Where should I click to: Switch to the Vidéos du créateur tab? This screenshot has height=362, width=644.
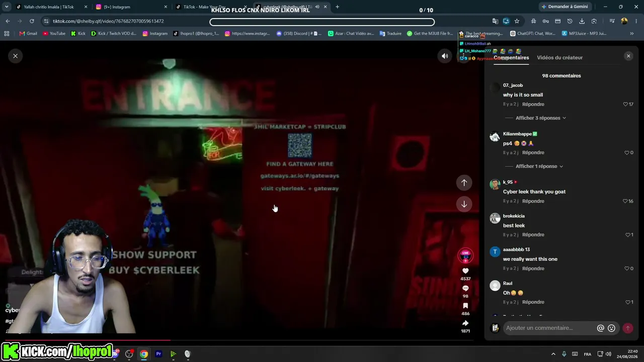click(x=559, y=57)
